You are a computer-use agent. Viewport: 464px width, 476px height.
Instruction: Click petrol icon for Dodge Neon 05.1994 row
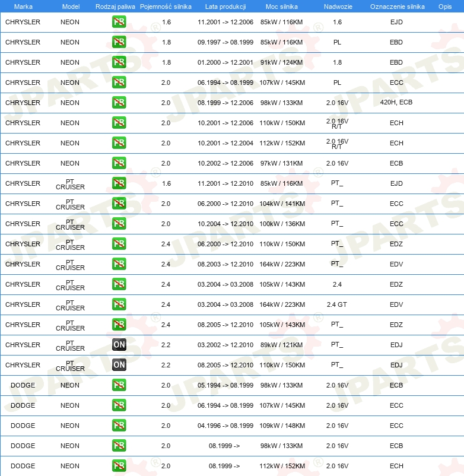pos(119,385)
